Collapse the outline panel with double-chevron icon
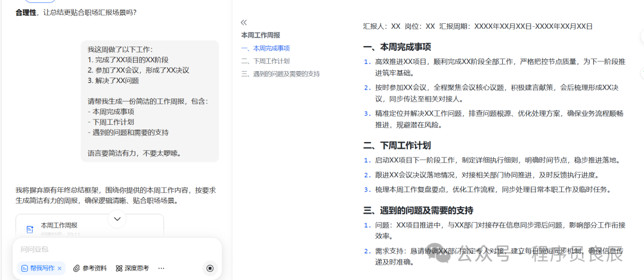Image resolution: width=644 pixels, height=280 pixels. click(x=244, y=23)
